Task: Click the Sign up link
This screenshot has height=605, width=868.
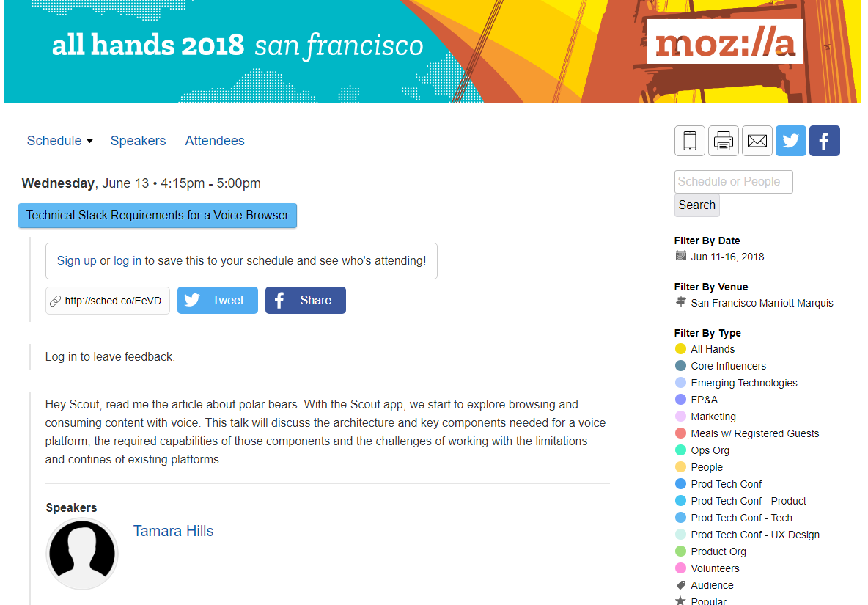Action: click(x=76, y=260)
